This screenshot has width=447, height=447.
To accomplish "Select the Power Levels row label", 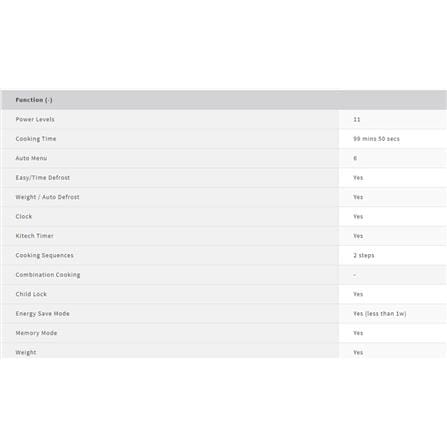I will coord(35,119).
